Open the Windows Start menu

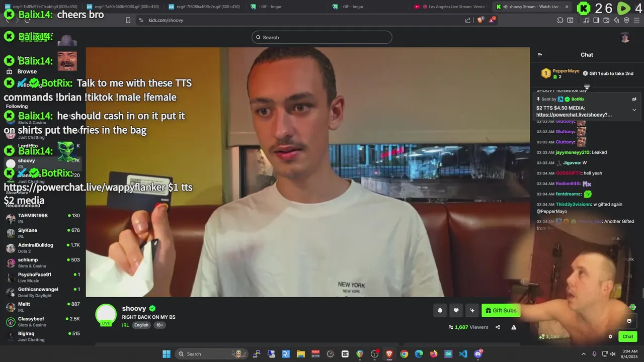coord(166,354)
